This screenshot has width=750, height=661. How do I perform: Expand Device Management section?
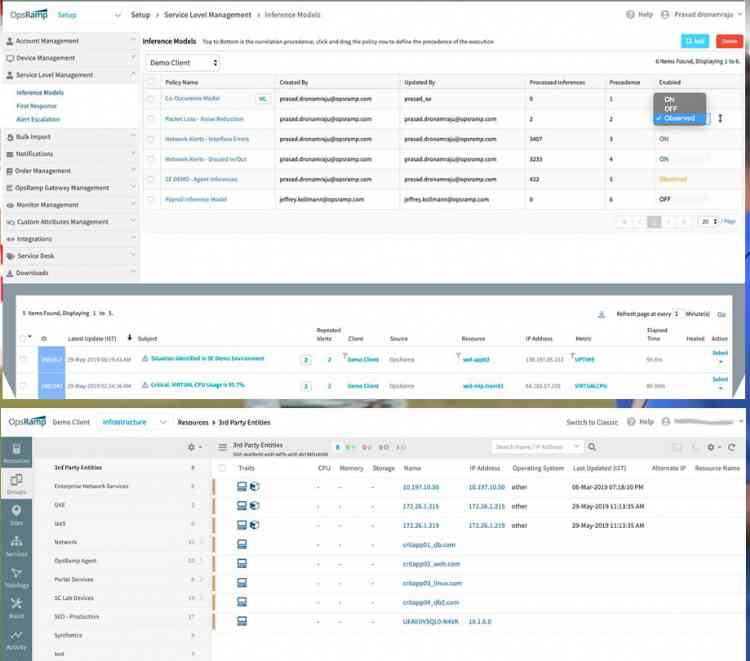[70, 58]
